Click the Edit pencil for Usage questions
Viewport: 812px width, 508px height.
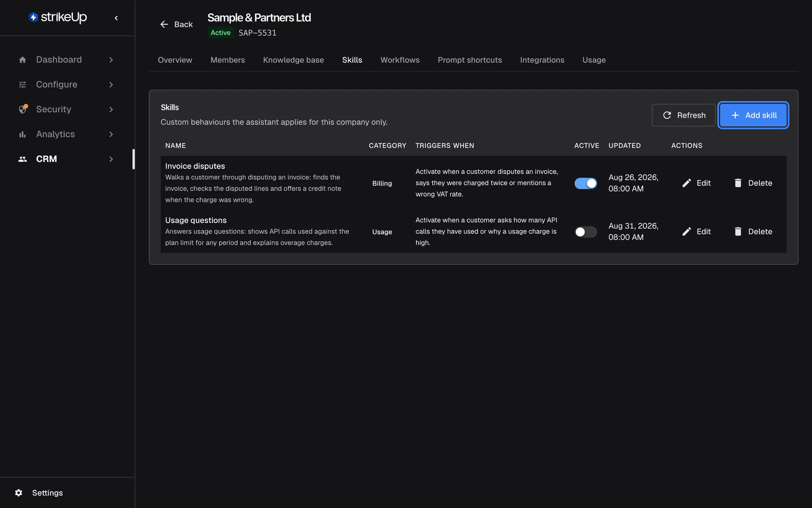[687, 232]
